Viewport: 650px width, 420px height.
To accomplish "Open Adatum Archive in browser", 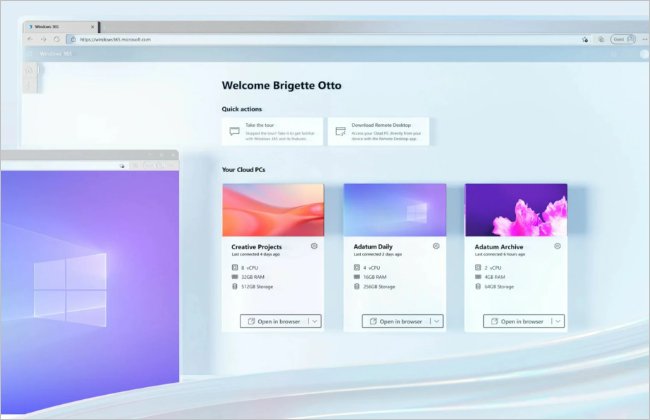I will [517, 321].
